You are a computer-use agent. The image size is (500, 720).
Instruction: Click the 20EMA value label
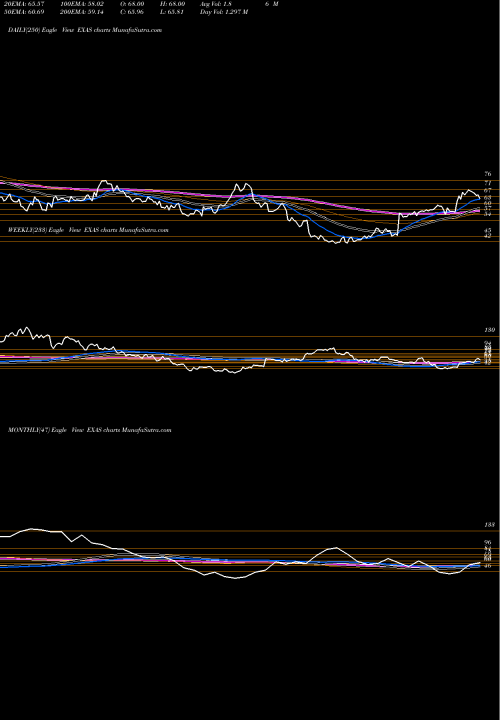[x=26, y=4]
